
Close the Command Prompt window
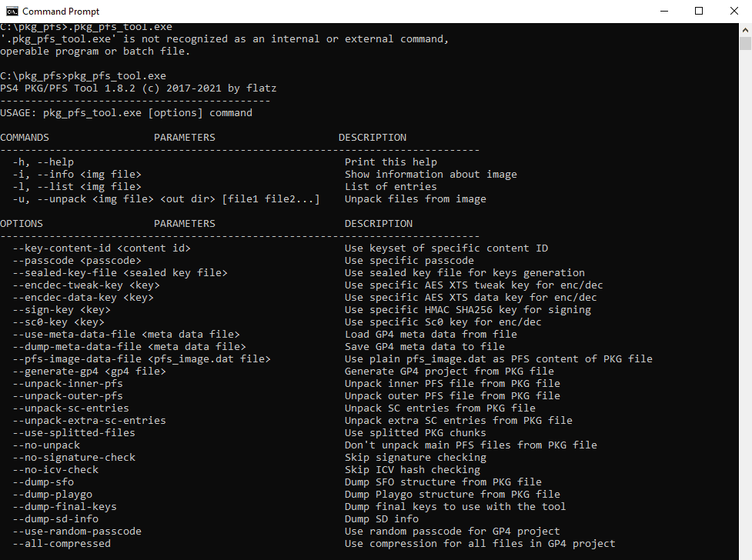point(733,11)
